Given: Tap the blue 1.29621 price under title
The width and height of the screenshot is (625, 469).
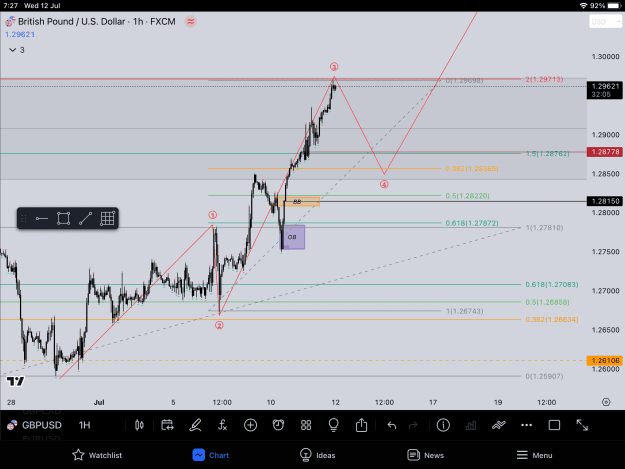Looking at the screenshot, I should point(20,34).
